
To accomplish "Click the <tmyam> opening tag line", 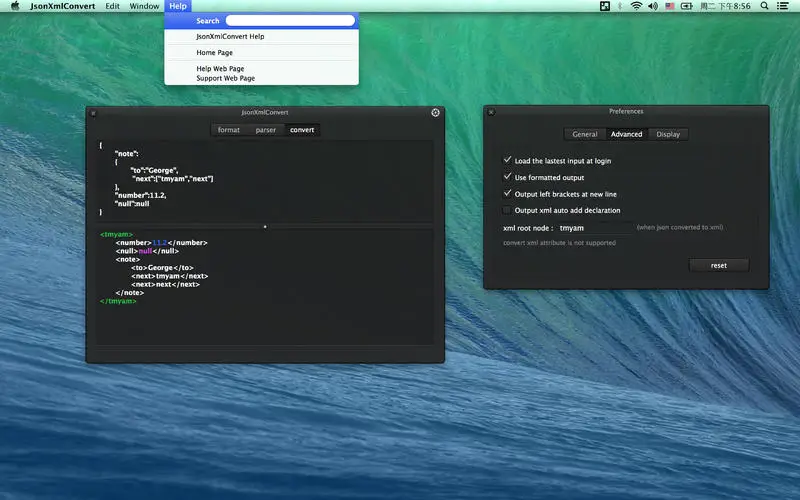I will pyautogui.click(x=116, y=234).
